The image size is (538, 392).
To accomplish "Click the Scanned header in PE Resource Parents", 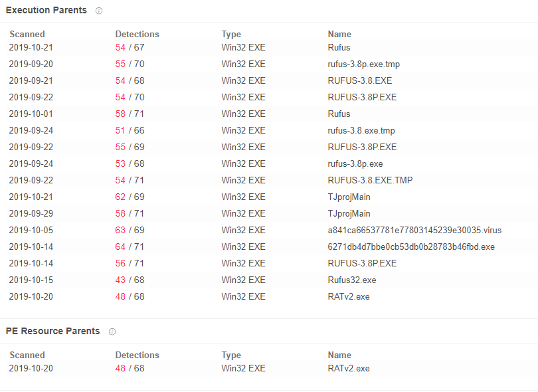I will coord(27,355).
